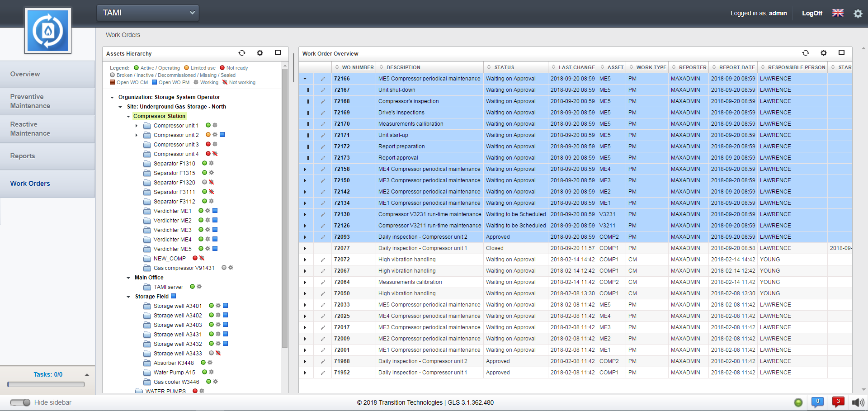Image resolution: width=868 pixels, height=411 pixels.
Task: Open Assets Hierarchy panel settings gear
Action: 260,53
